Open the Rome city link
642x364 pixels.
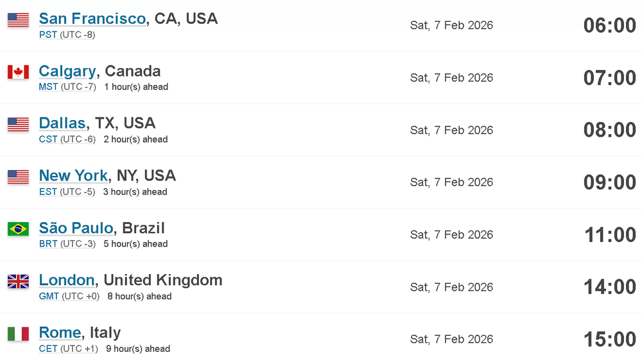tap(60, 333)
